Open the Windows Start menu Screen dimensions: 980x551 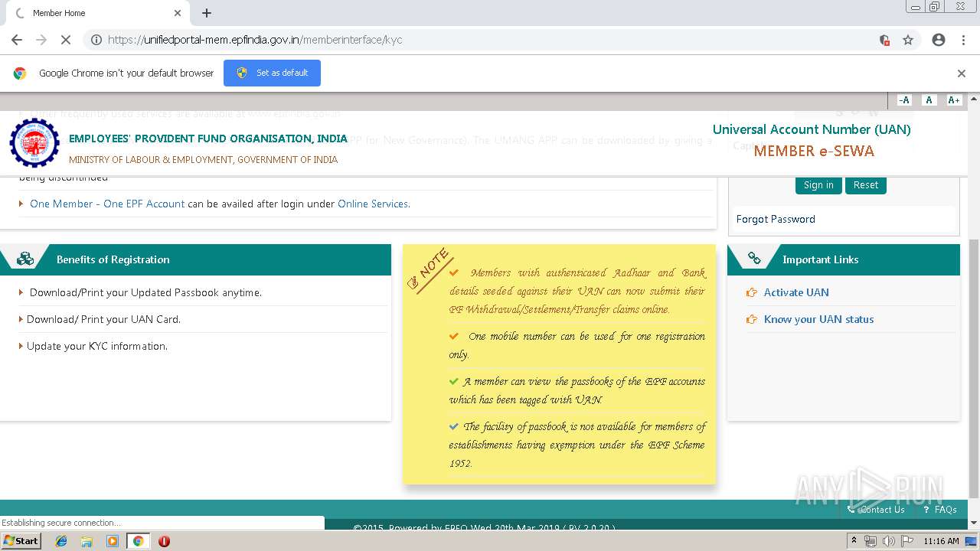click(x=21, y=540)
